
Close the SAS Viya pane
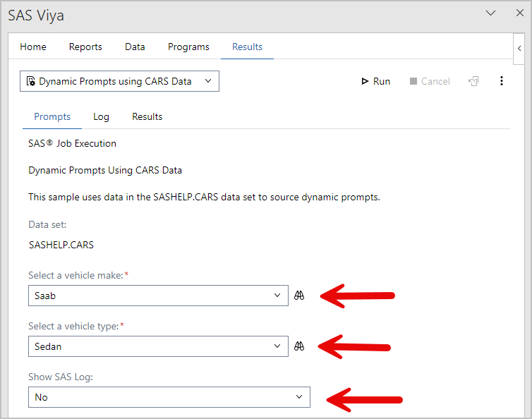click(519, 13)
